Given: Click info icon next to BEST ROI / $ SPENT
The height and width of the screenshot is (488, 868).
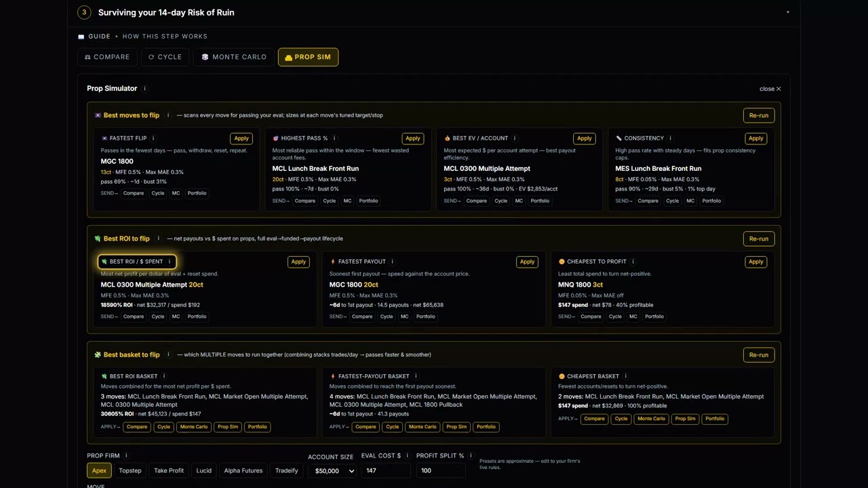Looking at the screenshot, I should 170,262.
